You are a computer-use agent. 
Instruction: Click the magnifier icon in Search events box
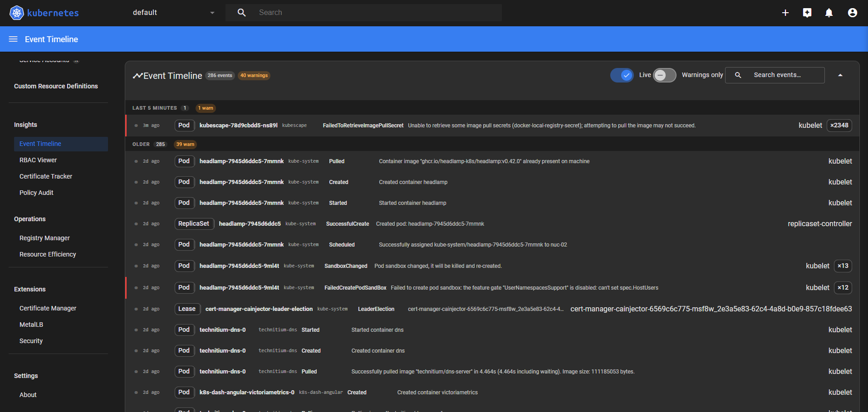(738, 75)
